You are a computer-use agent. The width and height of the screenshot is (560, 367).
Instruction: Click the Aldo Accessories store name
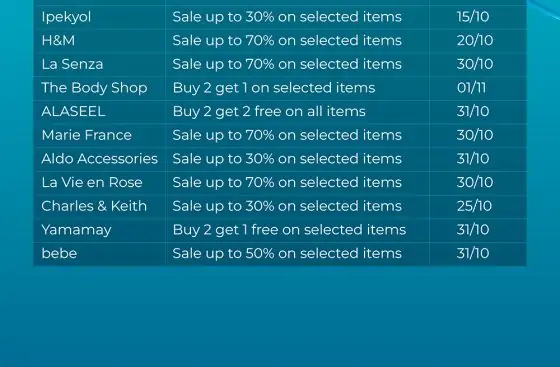pos(99,159)
